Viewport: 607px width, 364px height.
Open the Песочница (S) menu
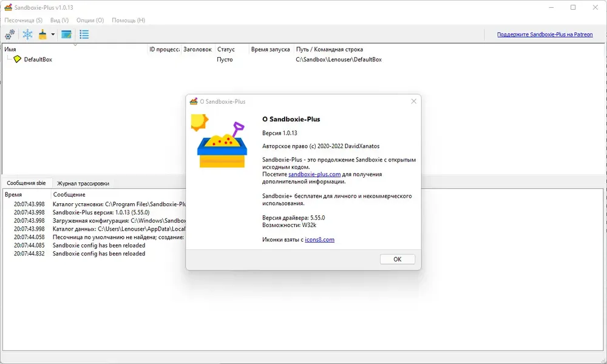point(23,20)
